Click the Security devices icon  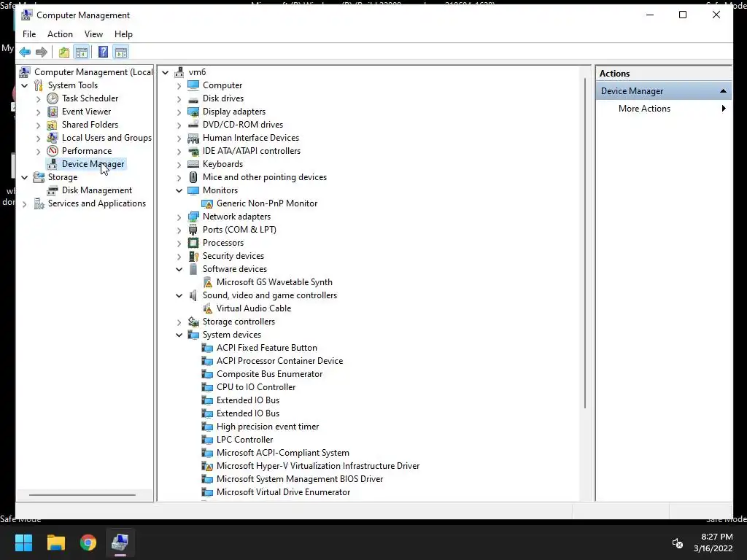pyautogui.click(x=193, y=256)
